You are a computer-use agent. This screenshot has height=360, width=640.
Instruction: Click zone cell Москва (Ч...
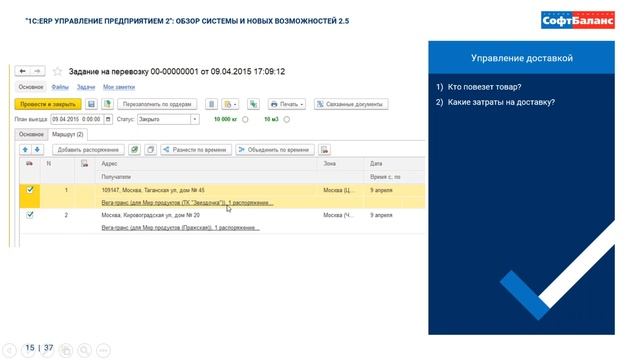pos(338,215)
